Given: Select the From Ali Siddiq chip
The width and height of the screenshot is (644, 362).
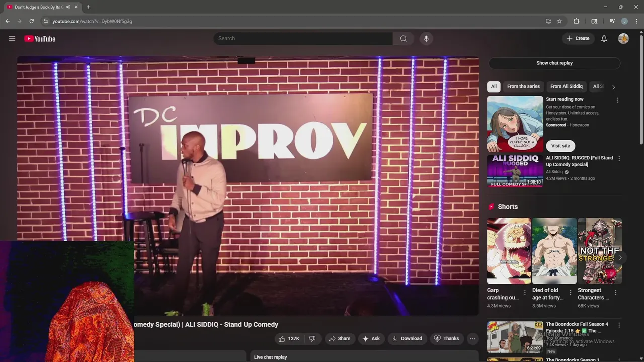Looking at the screenshot, I should click(x=567, y=86).
